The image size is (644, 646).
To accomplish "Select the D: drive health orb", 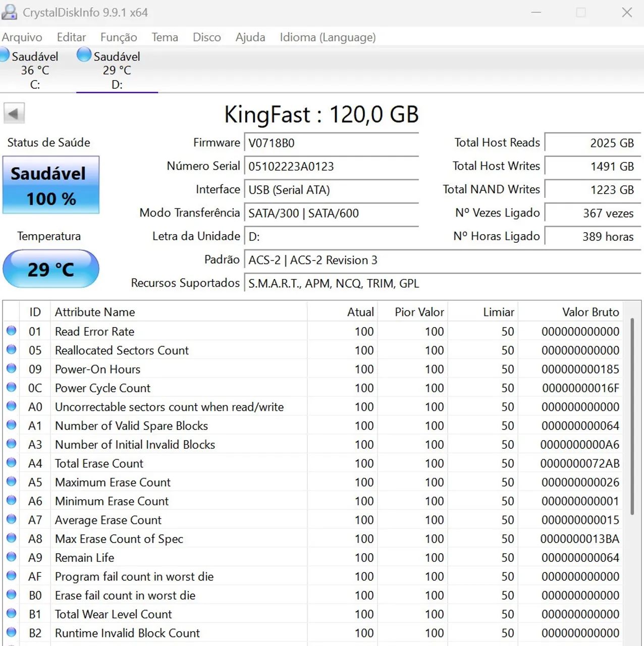I will pos(84,55).
